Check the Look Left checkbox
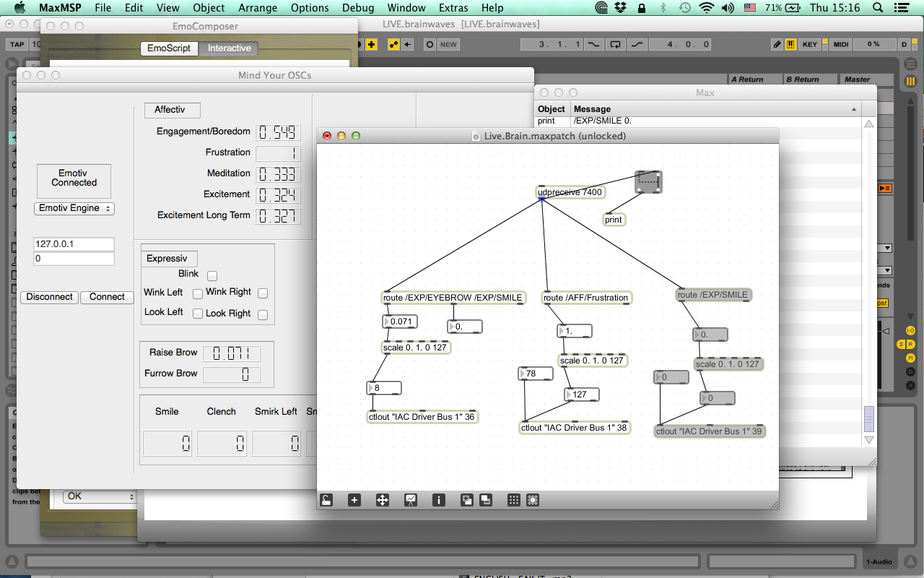The width and height of the screenshot is (924, 578). coord(197,313)
